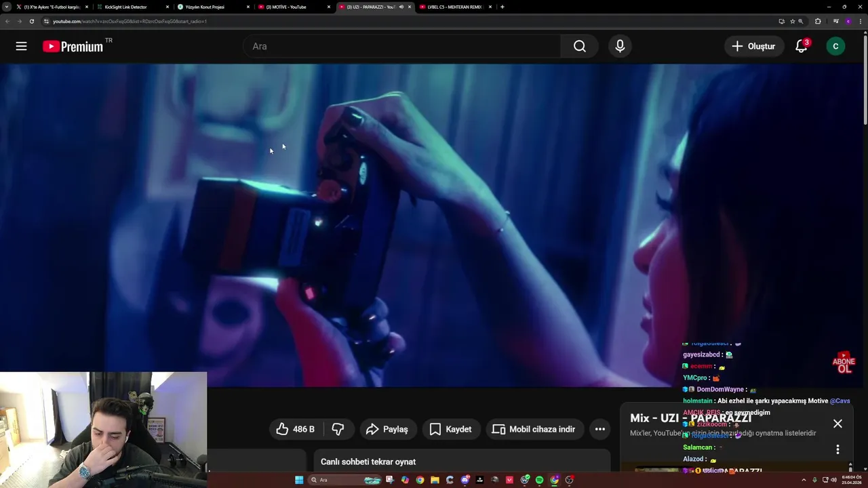Open the Oluştur create menu
This screenshot has width=868, height=488.
coord(753,46)
